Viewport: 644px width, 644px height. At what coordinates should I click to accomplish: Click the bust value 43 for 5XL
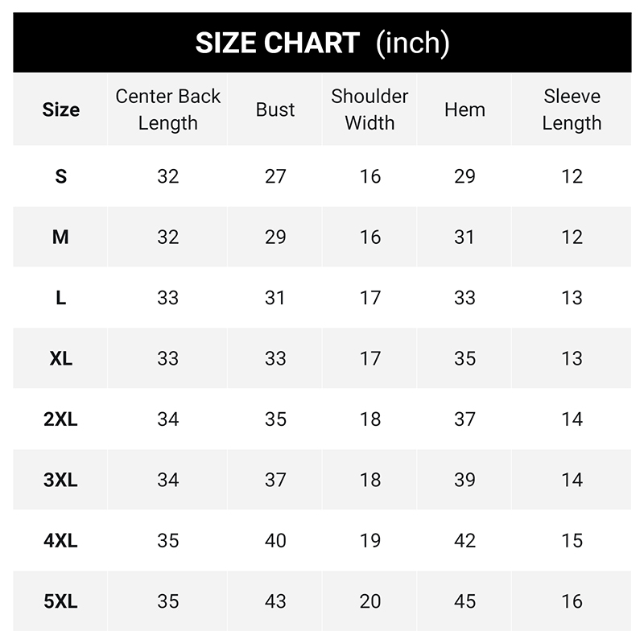point(275,601)
